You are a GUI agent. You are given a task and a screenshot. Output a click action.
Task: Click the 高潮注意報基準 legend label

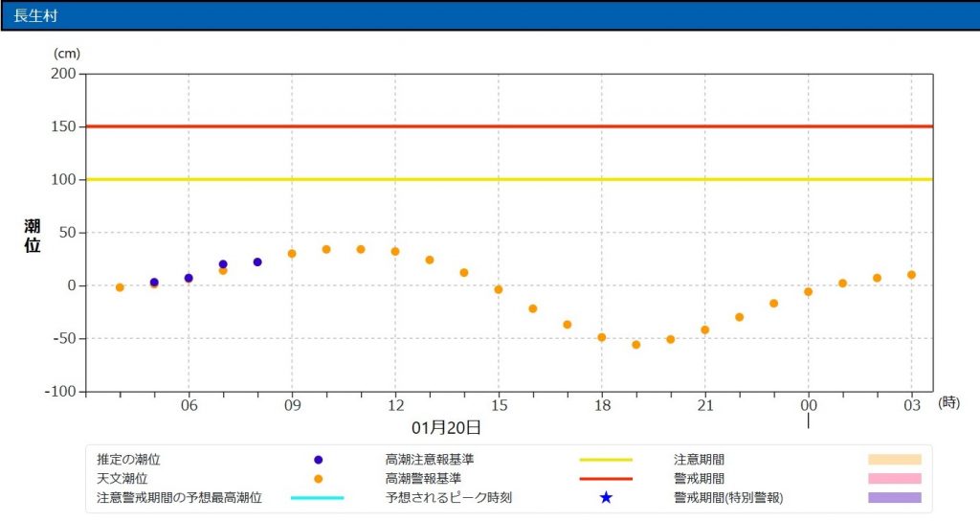coord(430,460)
